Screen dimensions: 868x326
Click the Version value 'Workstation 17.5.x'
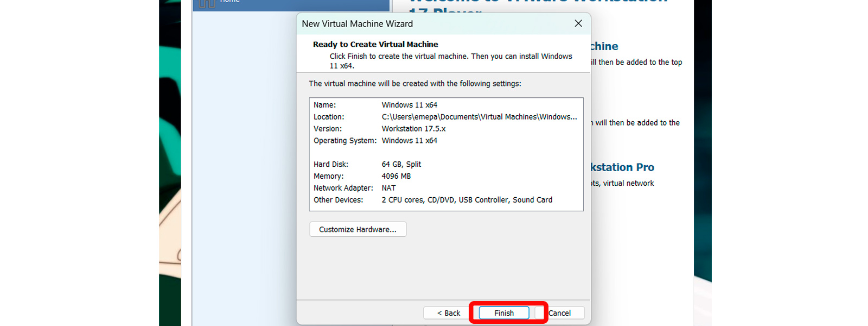pos(413,129)
